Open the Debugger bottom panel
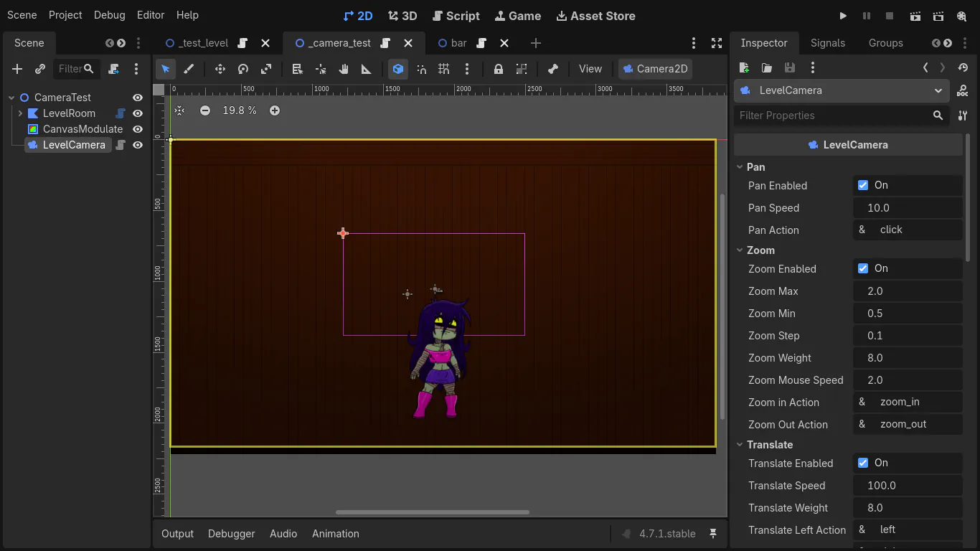980x551 pixels. click(x=231, y=534)
